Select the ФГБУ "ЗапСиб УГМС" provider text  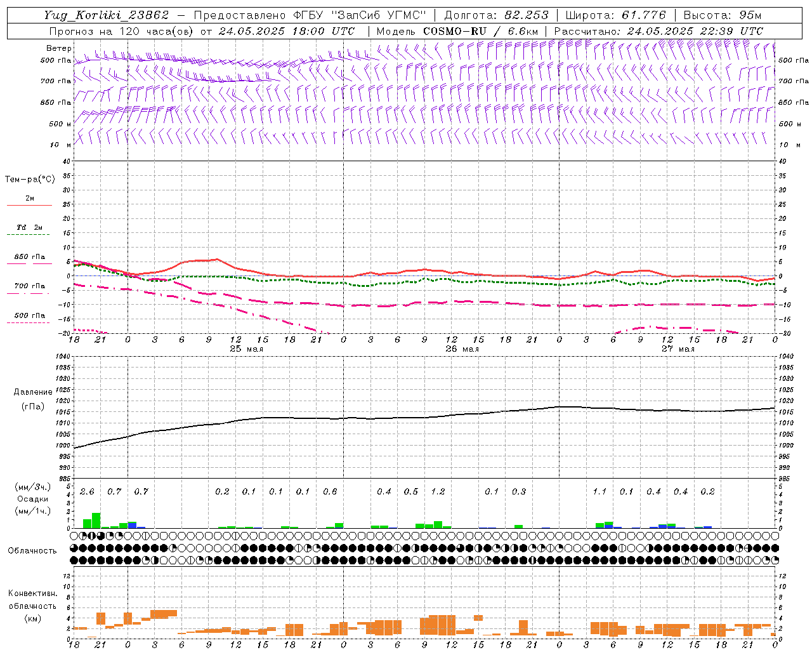(x=360, y=15)
